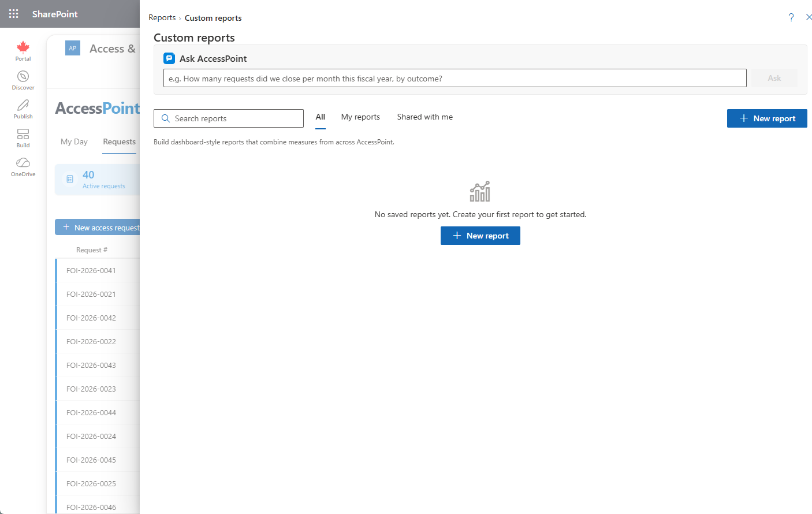812x514 pixels.
Task: Click the empty-state chart icon
Action: (480, 191)
